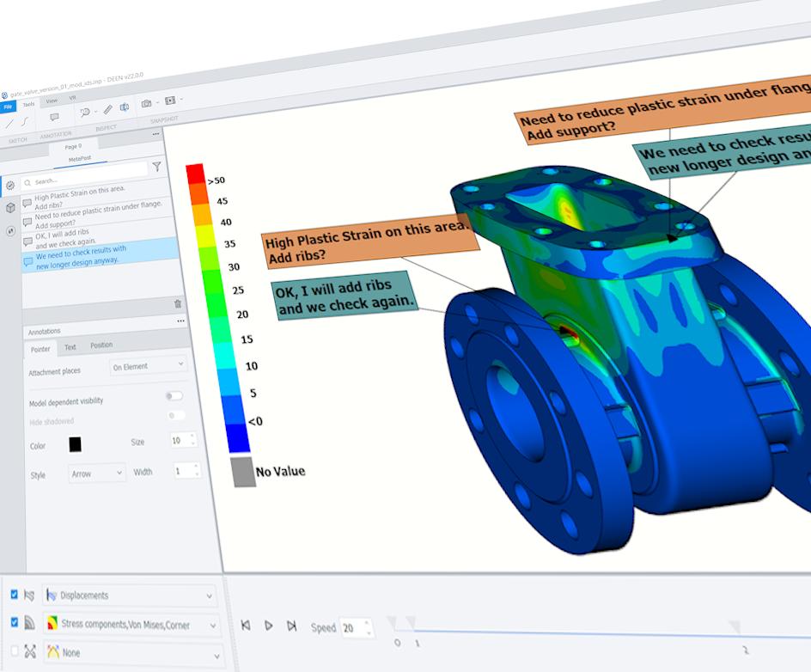Select 'Need to reduce plastic strain' list entry
Screen dimensions: 811x672
97,215
